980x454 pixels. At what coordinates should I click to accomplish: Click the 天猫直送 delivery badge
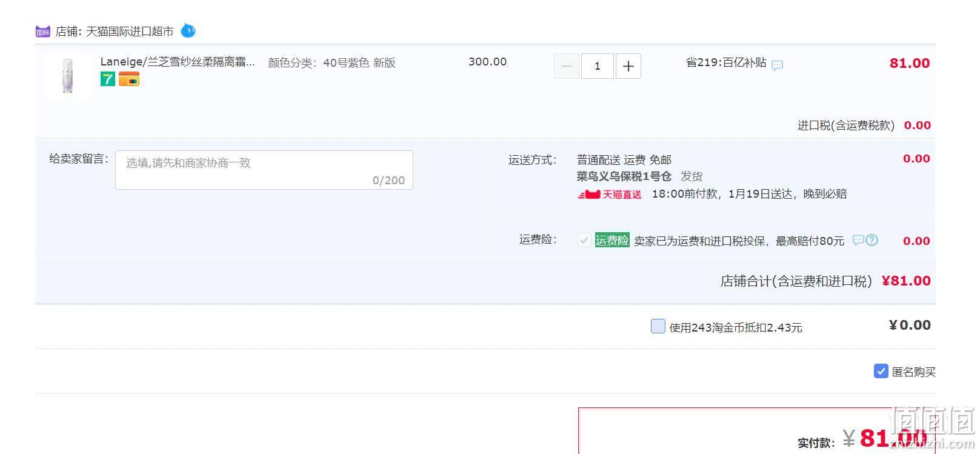tap(609, 195)
